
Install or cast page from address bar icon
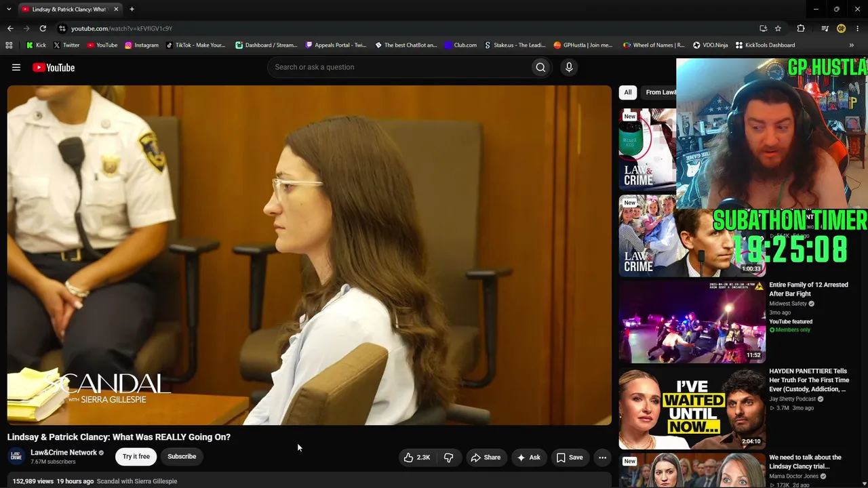coord(764,28)
